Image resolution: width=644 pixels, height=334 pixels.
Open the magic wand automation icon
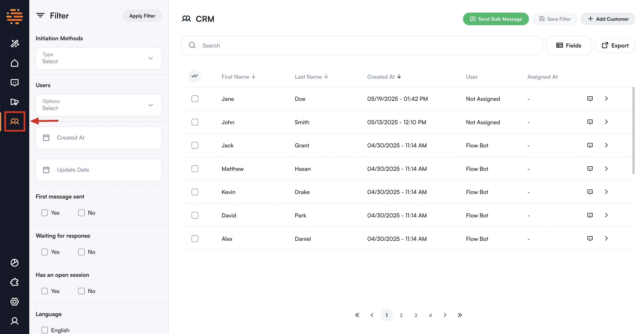14,43
